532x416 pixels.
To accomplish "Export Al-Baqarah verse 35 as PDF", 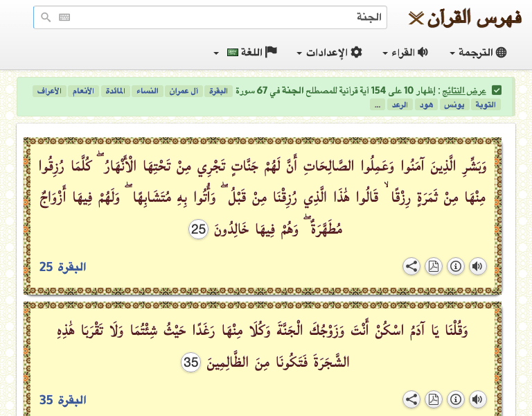I will (x=433, y=399).
